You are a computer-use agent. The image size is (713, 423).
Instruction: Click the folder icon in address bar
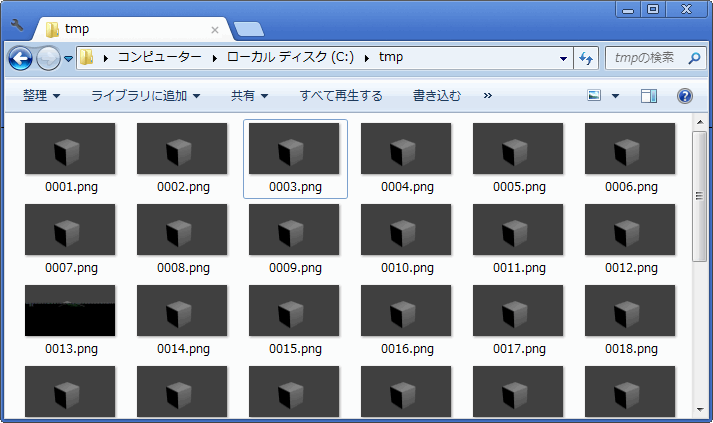click(x=86, y=57)
